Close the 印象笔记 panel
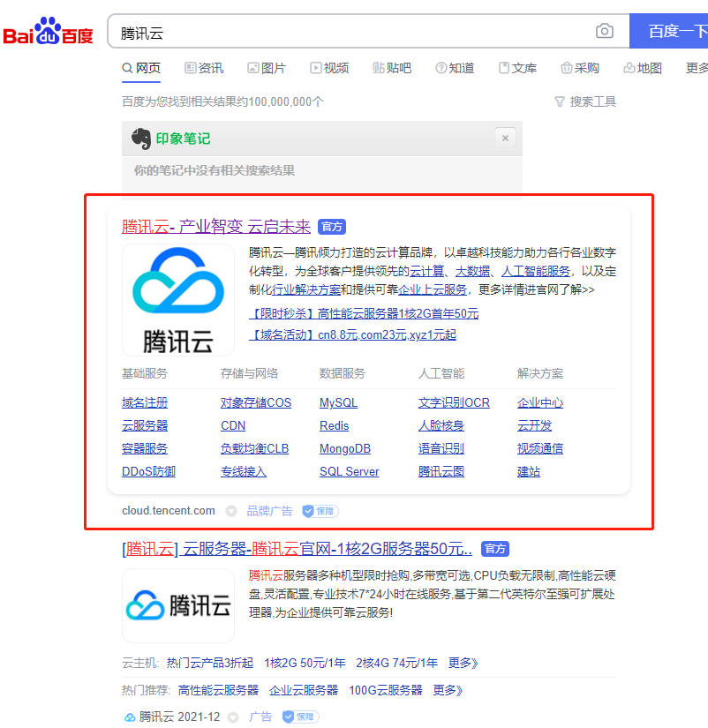 point(505,138)
